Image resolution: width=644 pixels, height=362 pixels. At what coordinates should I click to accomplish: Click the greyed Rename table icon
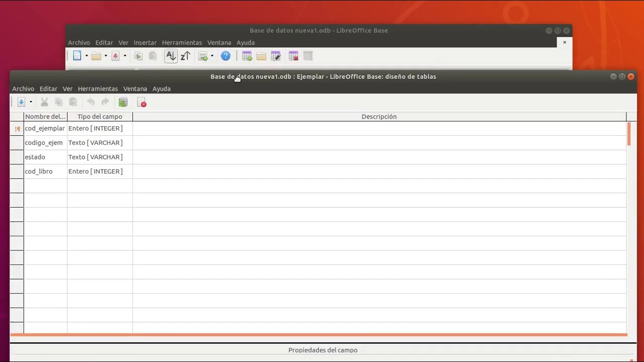(x=308, y=56)
